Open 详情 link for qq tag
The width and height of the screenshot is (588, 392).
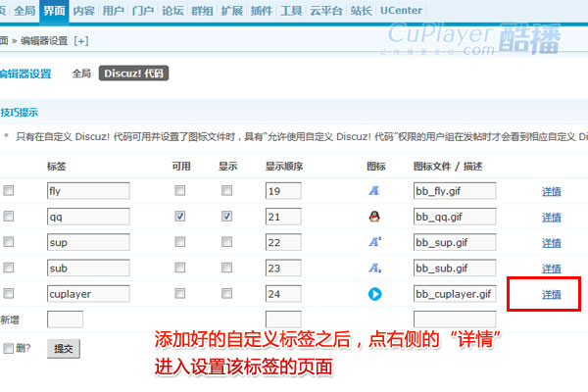(x=552, y=217)
